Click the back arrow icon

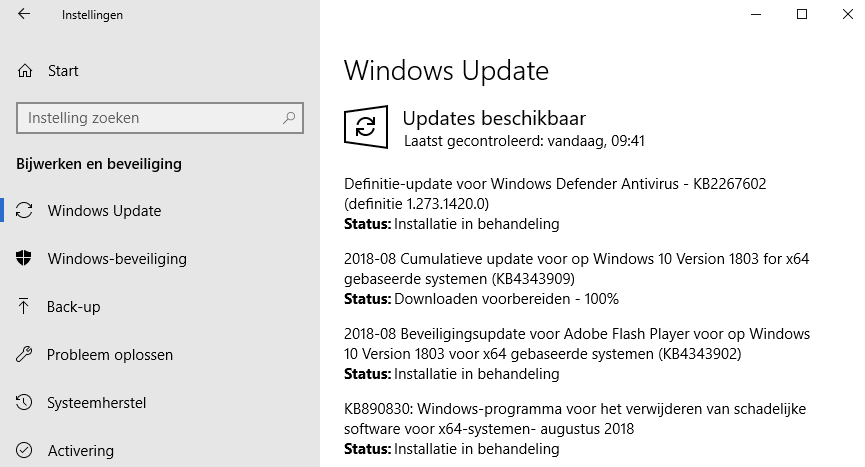[x=24, y=15]
